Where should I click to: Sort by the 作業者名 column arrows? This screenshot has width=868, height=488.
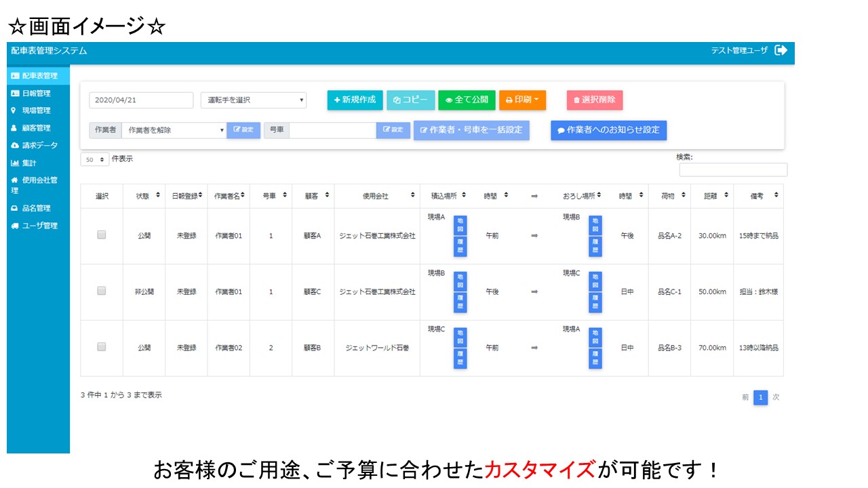[243, 196]
